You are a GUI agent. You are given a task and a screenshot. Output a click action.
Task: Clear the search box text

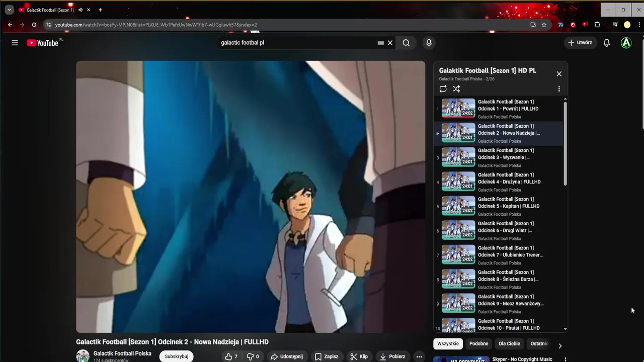click(x=390, y=43)
